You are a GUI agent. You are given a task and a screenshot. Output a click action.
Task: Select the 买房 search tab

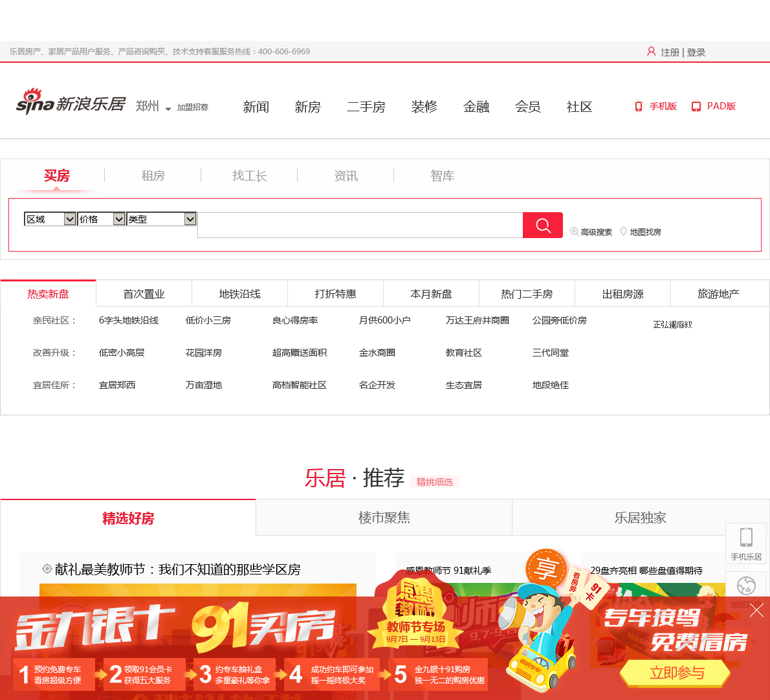(56, 176)
